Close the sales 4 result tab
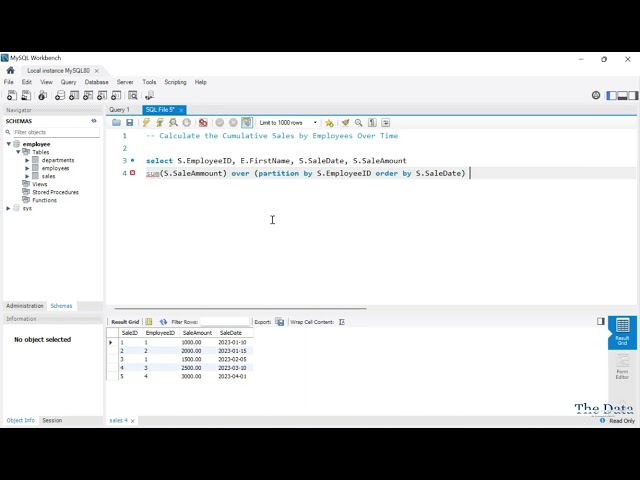640x480 pixels. point(133,421)
